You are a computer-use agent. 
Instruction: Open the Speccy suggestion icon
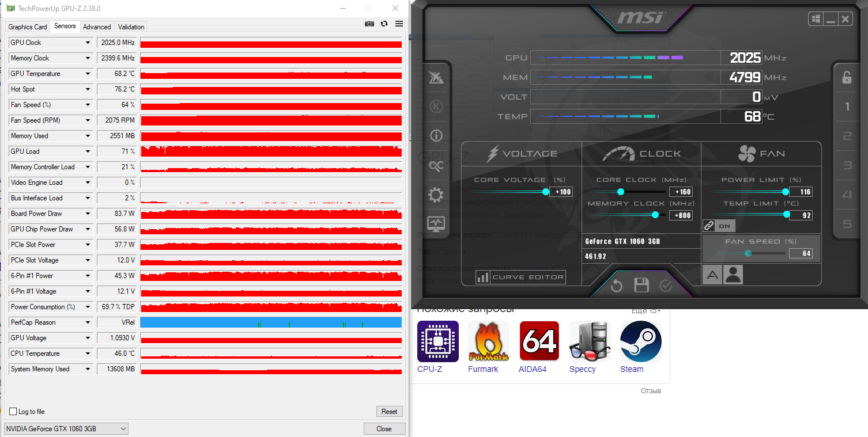click(x=590, y=341)
